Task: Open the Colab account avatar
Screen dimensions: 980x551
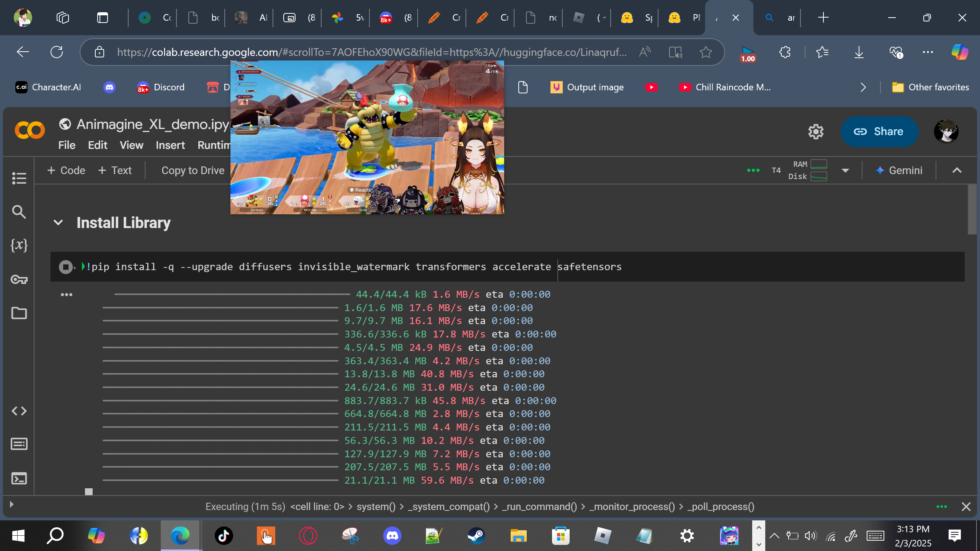Action: click(x=946, y=132)
